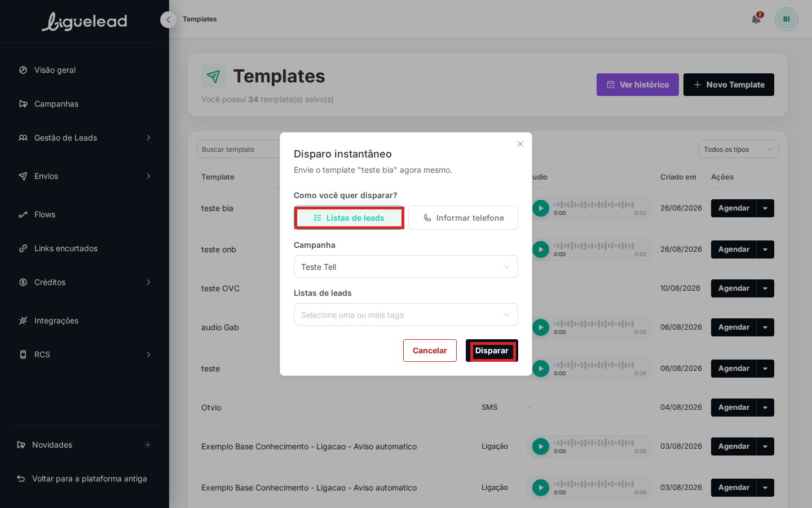Screen dimensions: 812x508
Task: Click the Liguelead logo
Action: point(85,21)
